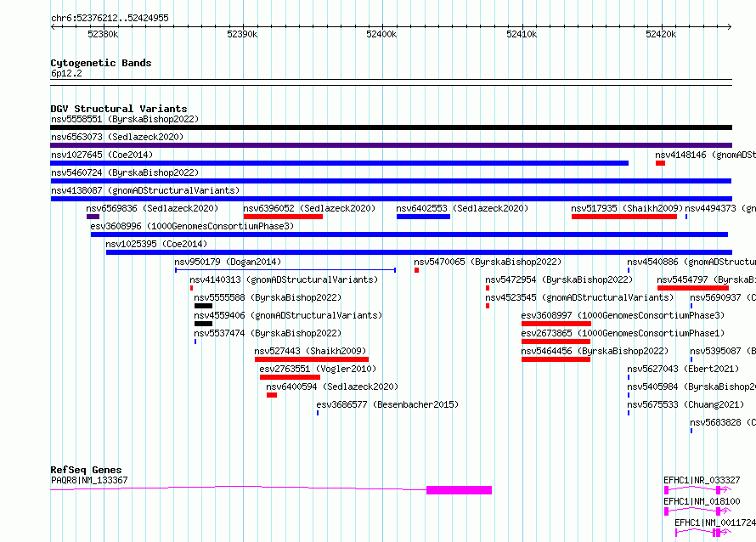Select the black nsv4559406 gnomAD bar
756x542 pixels.
(204, 324)
